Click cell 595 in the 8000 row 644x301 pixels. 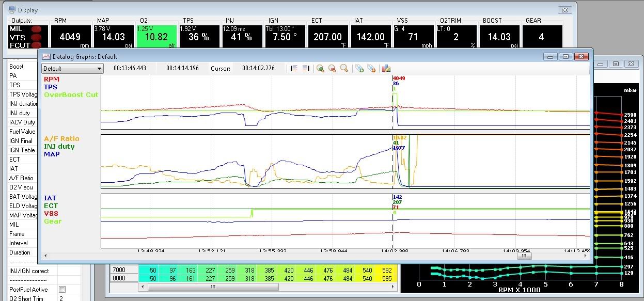point(386,278)
